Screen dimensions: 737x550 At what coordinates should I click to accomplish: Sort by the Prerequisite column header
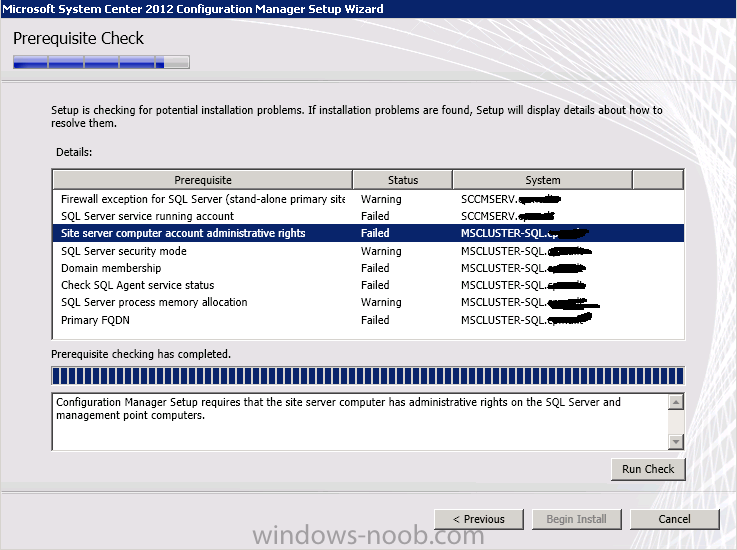tap(202, 180)
